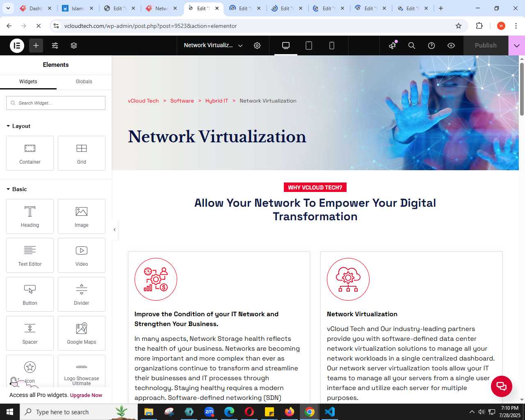Select the Divider widget
Image resolution: width=525 pixels, height=420 pixels.
click(x=82, y=294)
